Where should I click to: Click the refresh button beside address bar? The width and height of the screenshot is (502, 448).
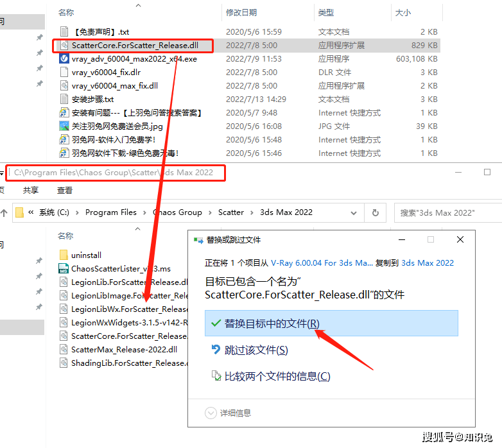coord(375,212)
